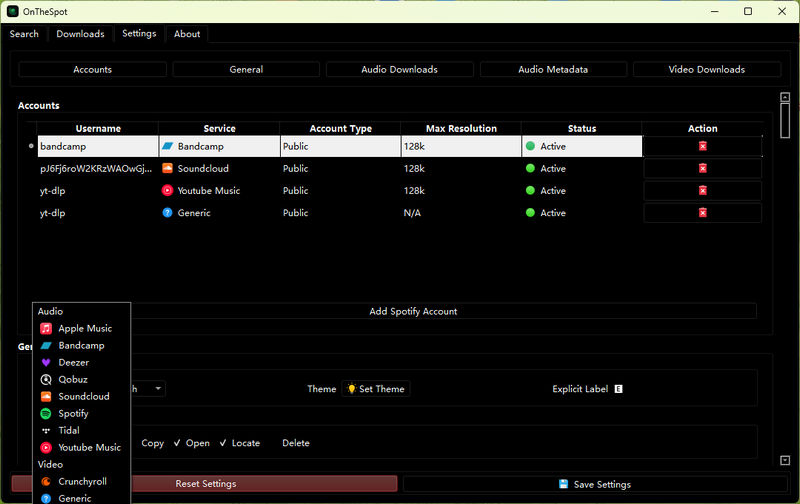
Task: Select the bandcamp username cell
Action: (x=98, y=146)
